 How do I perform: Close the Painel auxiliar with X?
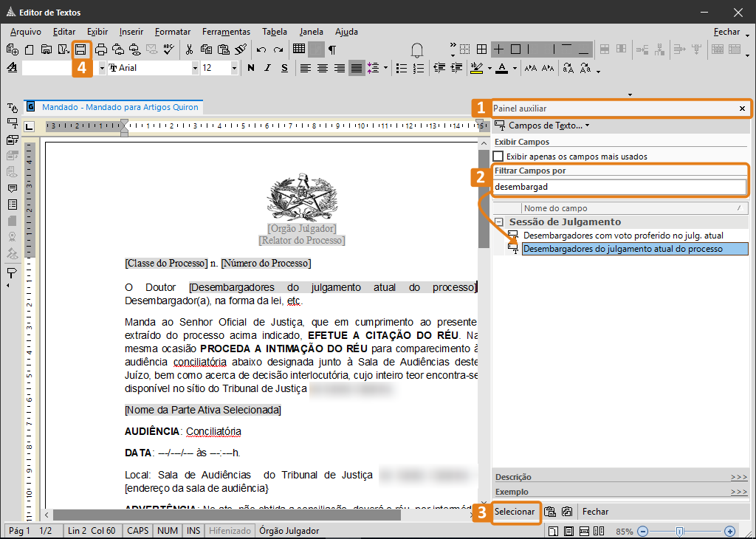point(743,109)
